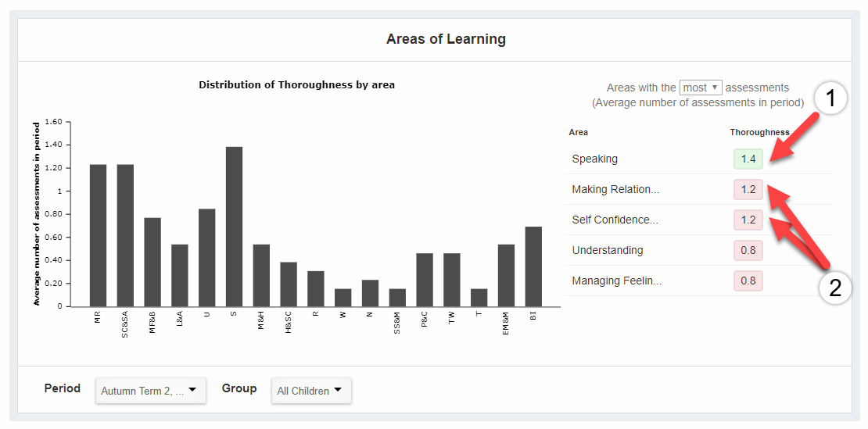Click the tallest bar labeled S
This screenshot has height=429, width=868.
coord(234,227)
